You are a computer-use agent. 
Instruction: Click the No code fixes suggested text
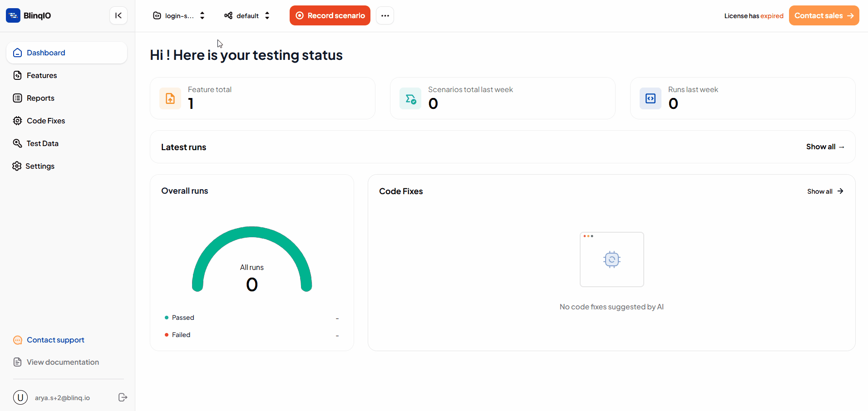click(612, 307)
